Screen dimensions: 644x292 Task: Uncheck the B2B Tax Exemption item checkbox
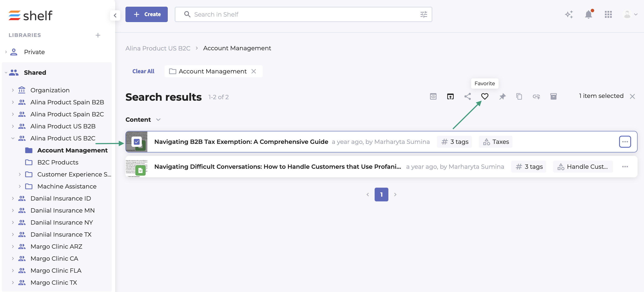point(137,142)
